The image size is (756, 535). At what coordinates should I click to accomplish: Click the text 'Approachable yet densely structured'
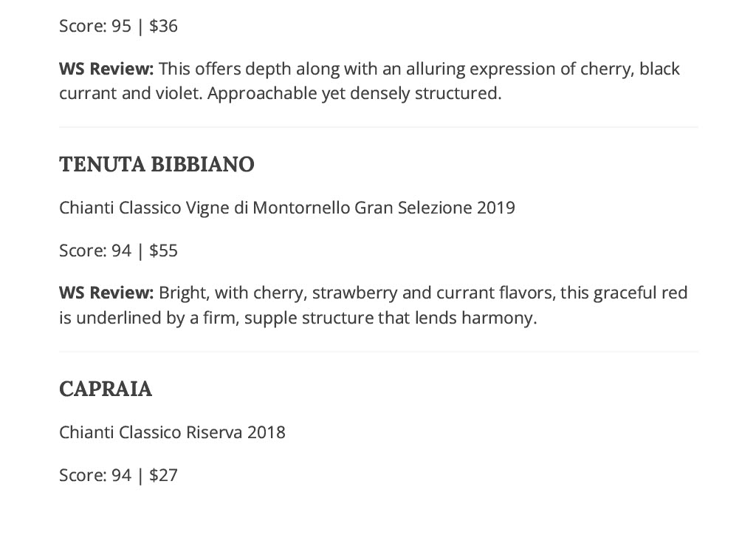(x=353, y=94)
